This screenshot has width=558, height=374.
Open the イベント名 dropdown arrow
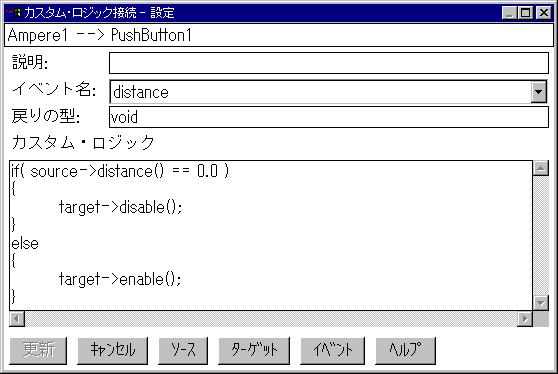pos(539,92)
